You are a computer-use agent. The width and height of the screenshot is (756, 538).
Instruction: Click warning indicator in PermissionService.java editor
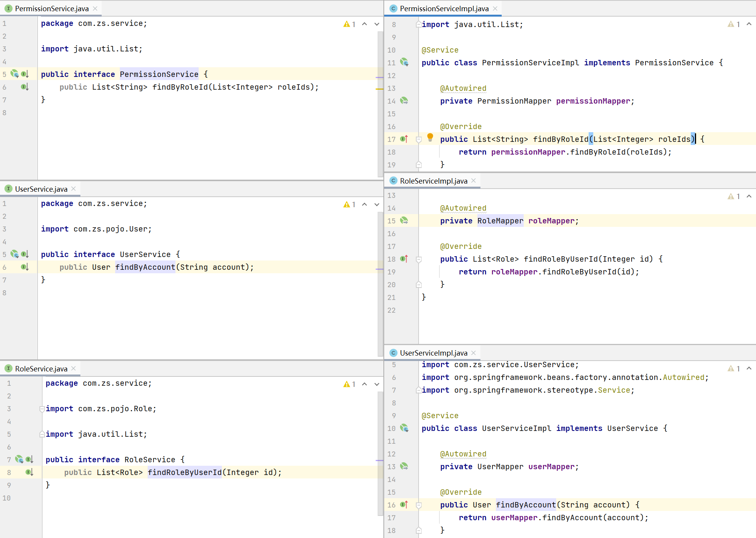[x=349, y=24]
